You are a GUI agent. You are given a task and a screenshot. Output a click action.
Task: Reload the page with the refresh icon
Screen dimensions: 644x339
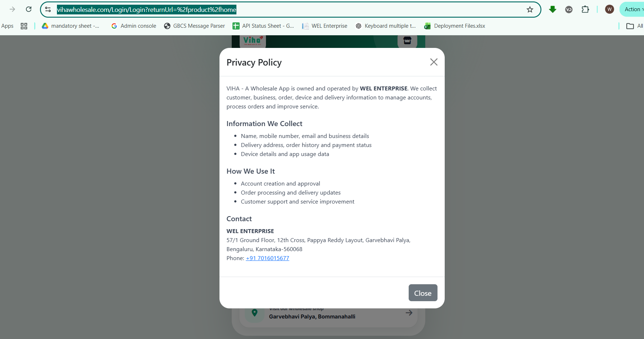tap(29, 9)
